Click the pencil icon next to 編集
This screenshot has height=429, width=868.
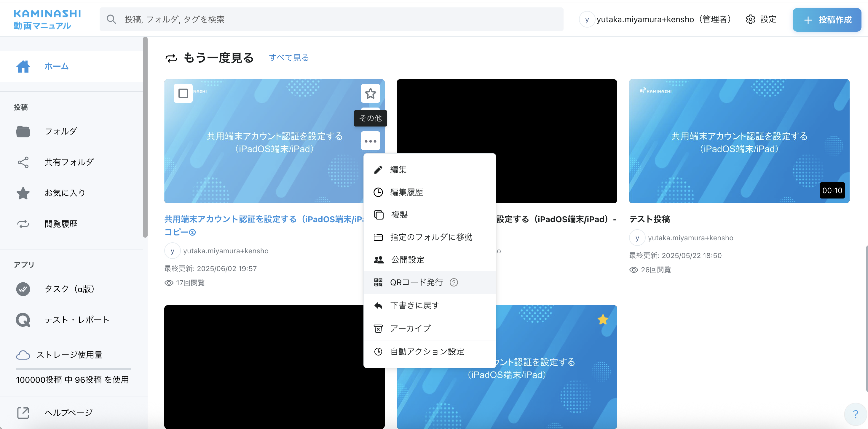378,170
